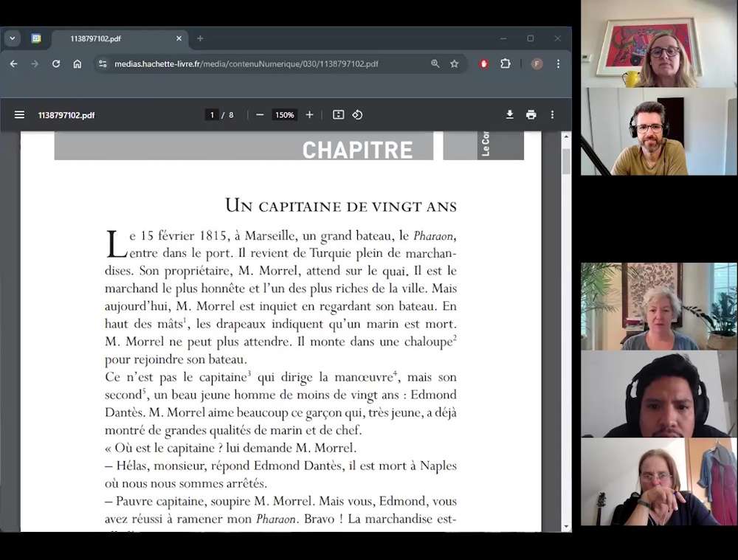Screen dimensions: 738x560
Task: Select the man with headset video tile
Action: click(x=659, y=131)
